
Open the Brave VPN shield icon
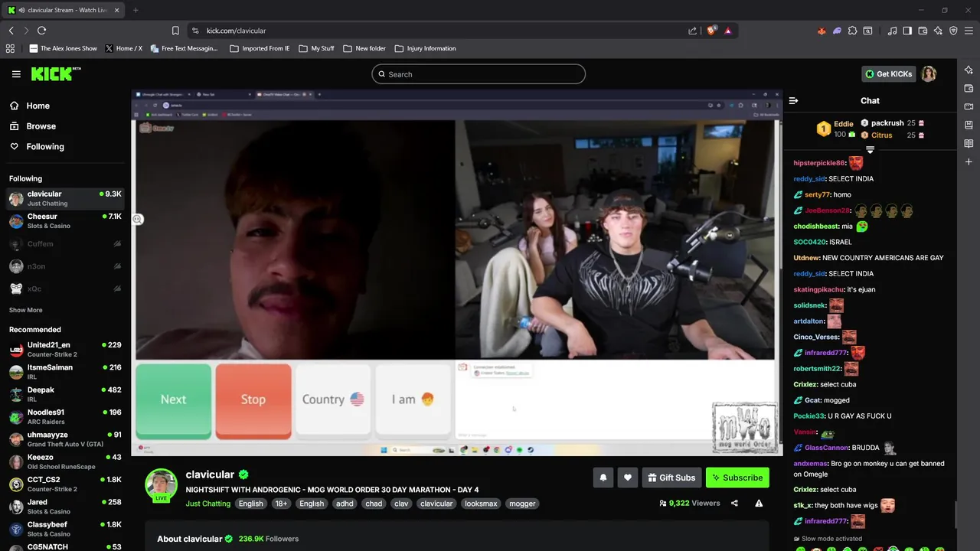tap(953, 31)
